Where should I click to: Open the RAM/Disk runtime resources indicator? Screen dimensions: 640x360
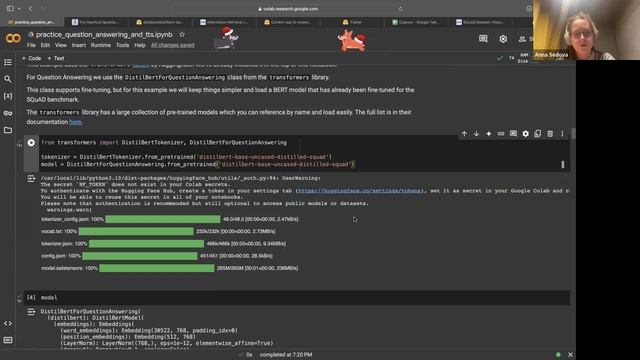pos(523,58)
